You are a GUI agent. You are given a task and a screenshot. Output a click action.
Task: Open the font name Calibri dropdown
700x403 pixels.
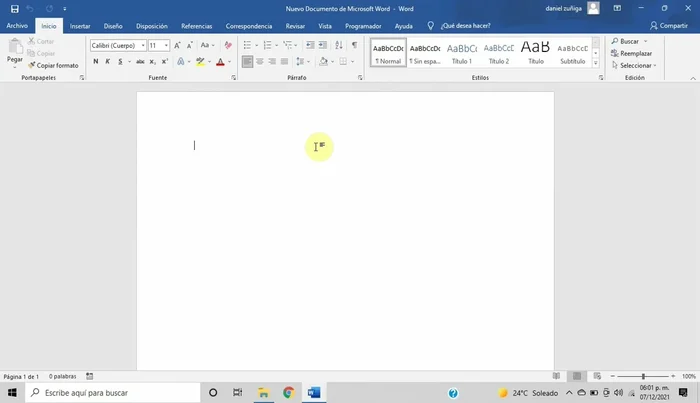click(143, 46)
